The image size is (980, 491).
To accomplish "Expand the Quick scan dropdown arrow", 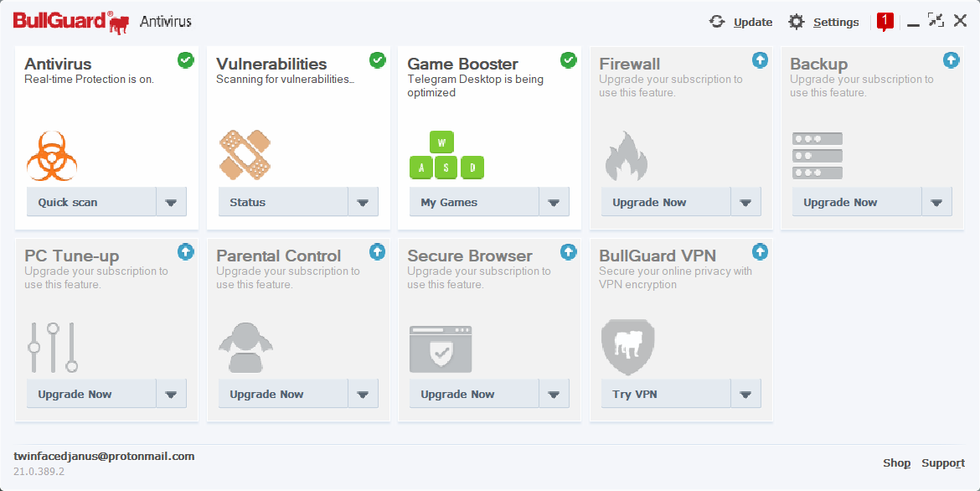I will click(x=171, y=202).
